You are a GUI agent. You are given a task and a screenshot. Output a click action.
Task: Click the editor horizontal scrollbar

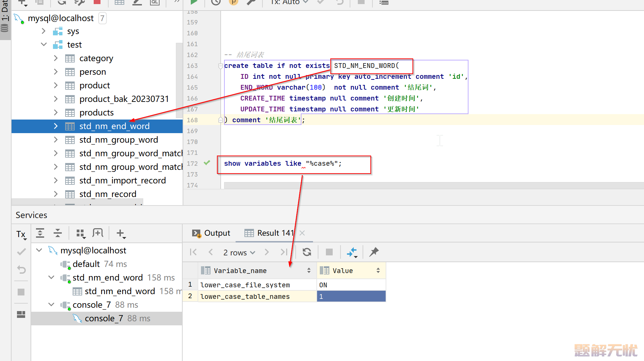click(434, 185)
